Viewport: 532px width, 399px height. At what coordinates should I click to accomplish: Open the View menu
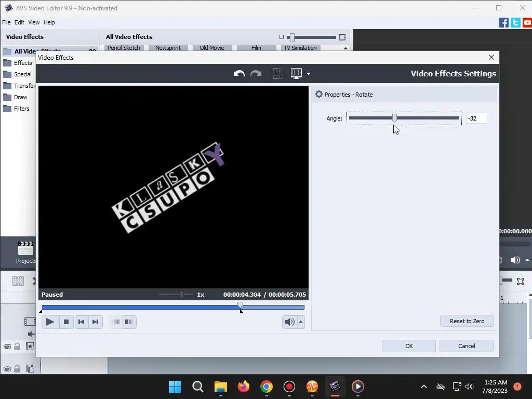[34, 22]
